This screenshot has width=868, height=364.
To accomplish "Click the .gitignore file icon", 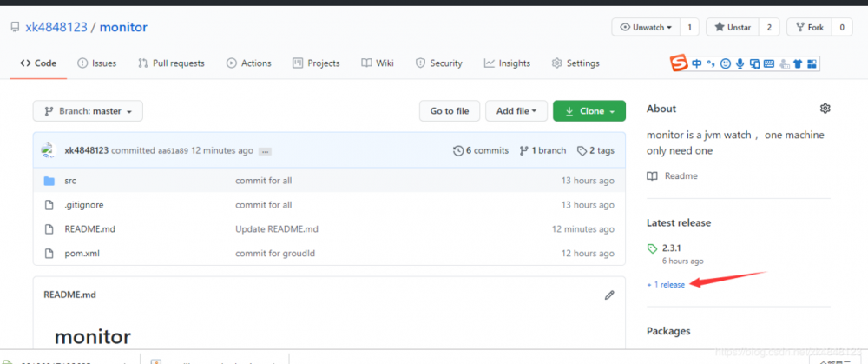I will [49, 205].
